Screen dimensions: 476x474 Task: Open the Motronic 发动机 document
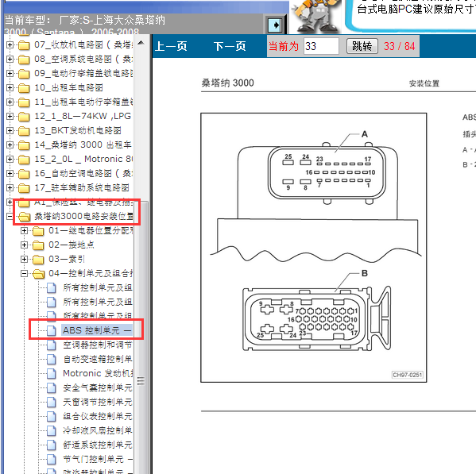pos(98,374)
